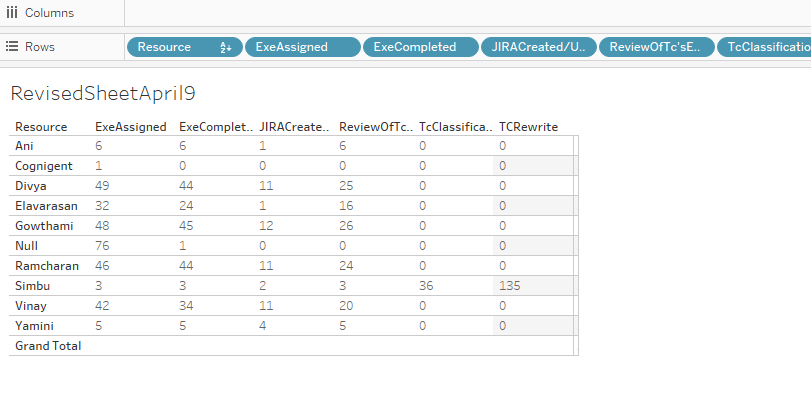Click Simbu's TCRewrite value 135

click(509, 286)
